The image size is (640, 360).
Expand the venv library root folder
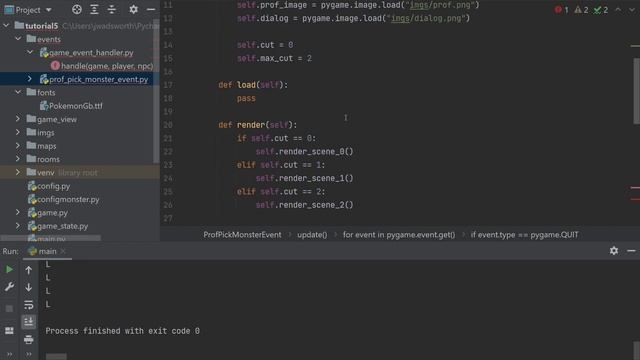tap(18, 172)
